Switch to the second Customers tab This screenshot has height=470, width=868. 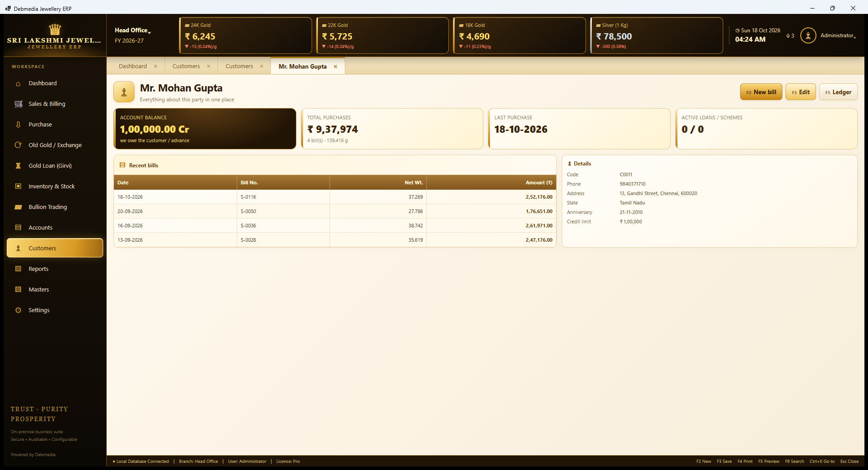239,66
